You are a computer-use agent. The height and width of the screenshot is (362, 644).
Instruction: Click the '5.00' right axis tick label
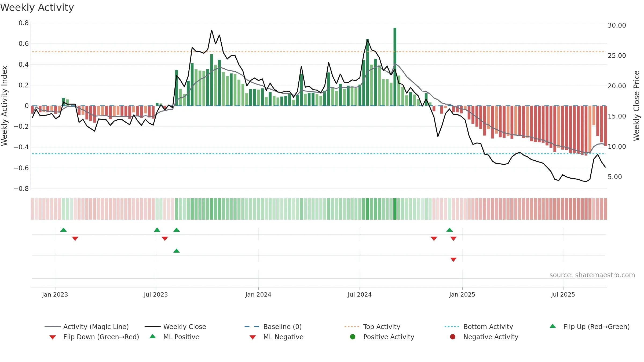click(x=615, y=177)
